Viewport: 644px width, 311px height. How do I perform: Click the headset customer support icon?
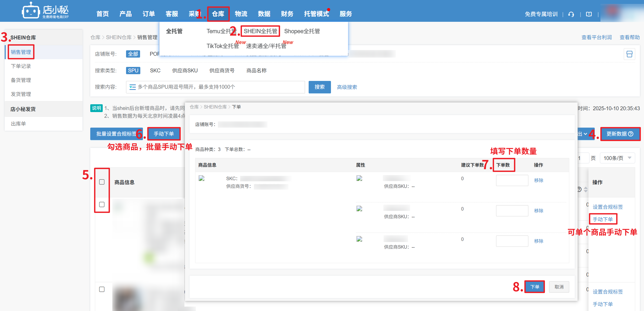click(571, 14)
